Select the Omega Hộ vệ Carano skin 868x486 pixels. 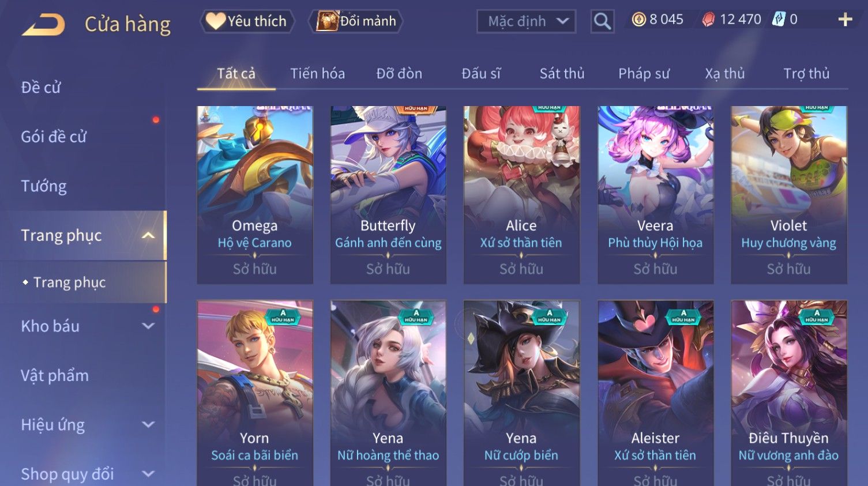point(255,194)
